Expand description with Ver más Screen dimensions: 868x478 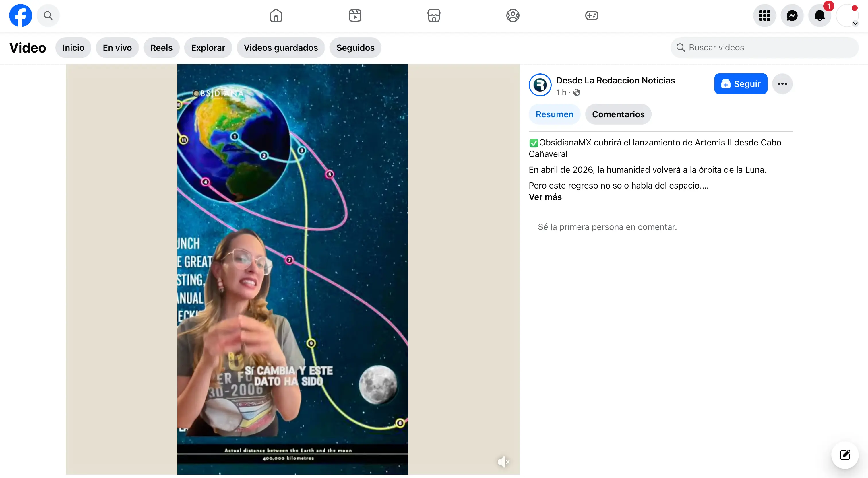click(545, 197)
